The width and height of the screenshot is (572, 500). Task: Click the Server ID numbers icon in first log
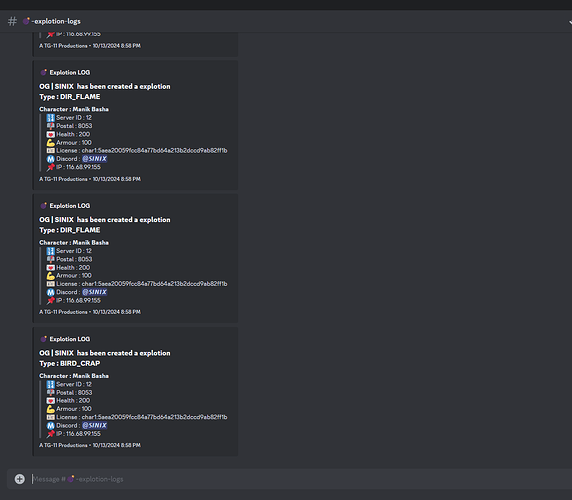tap(50, 118)
